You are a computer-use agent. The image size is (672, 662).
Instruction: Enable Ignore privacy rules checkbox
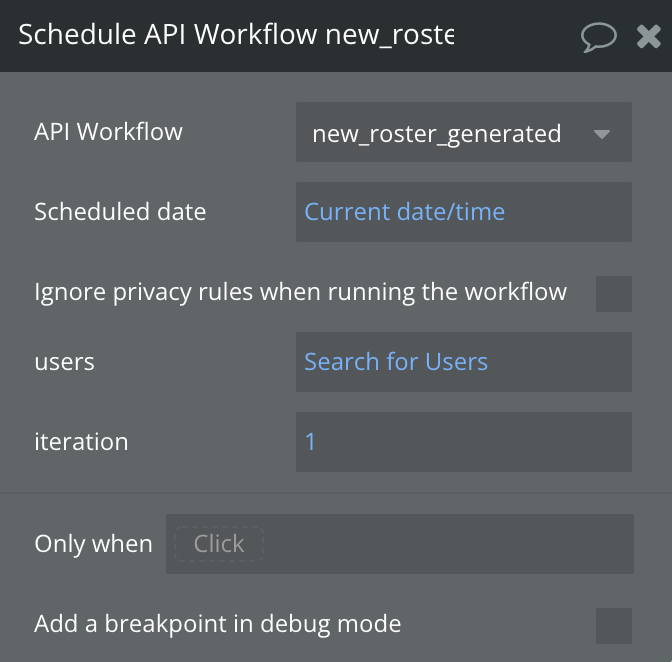point(614,294)
